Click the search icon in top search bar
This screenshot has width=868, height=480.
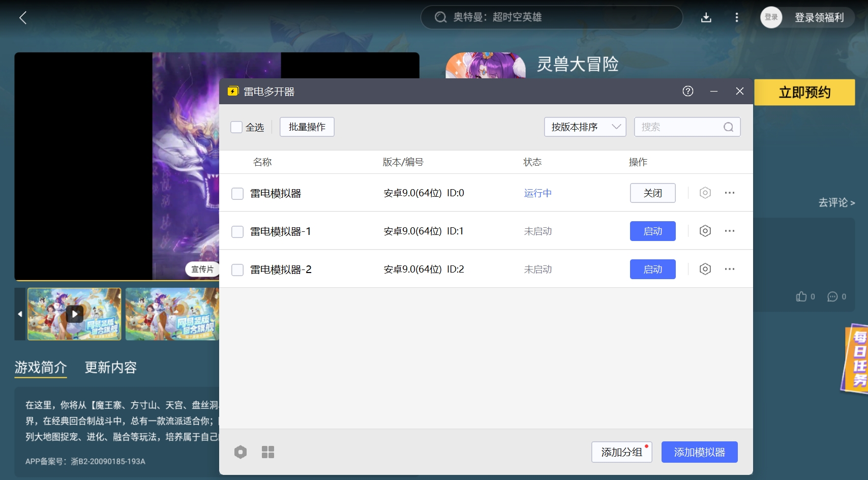coord(440,17)
